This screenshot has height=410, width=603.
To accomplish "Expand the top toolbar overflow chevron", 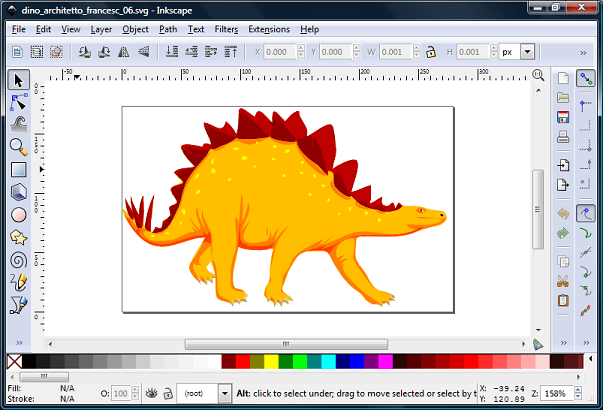I will tap(583, 53).
